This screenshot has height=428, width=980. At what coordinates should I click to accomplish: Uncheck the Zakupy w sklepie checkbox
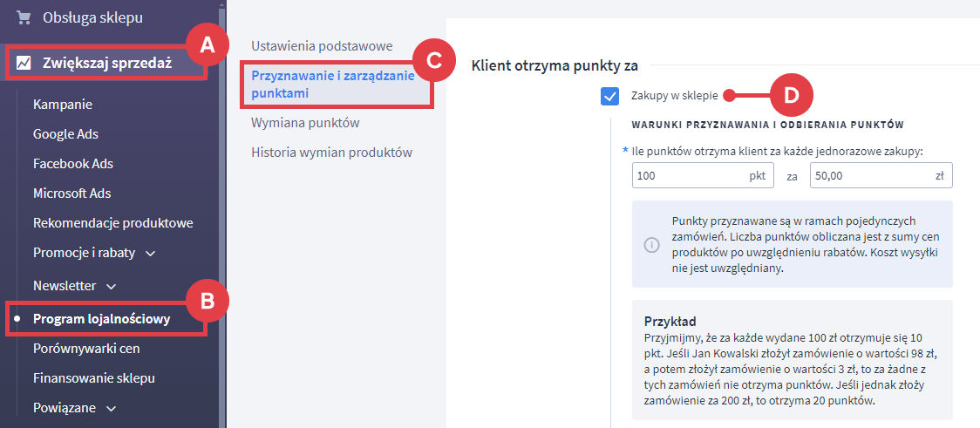point(609,96)
